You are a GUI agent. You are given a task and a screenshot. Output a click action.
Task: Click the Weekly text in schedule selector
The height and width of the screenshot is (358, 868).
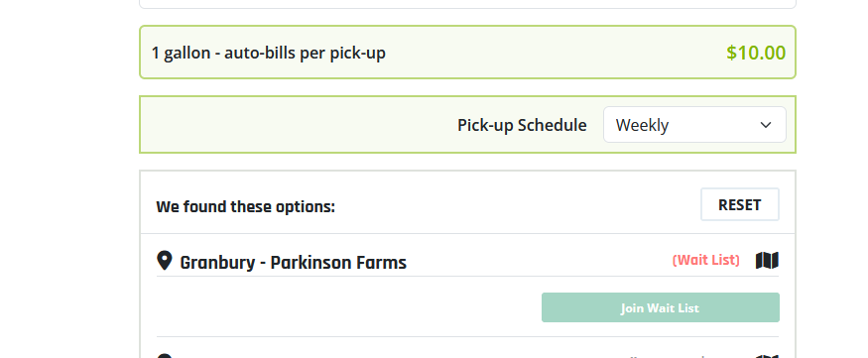click(642, 125)
